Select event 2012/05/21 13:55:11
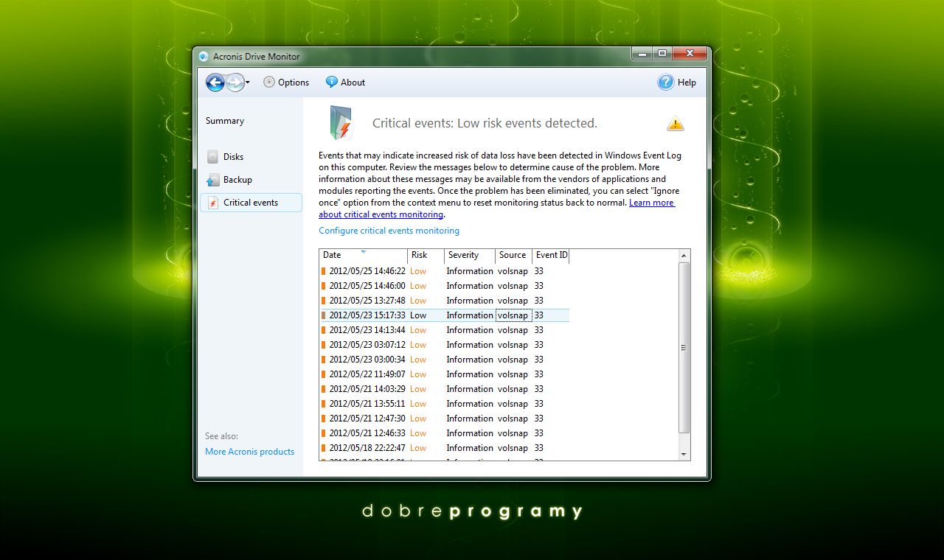Screen dimensions: 944x560 click(444, 404)
